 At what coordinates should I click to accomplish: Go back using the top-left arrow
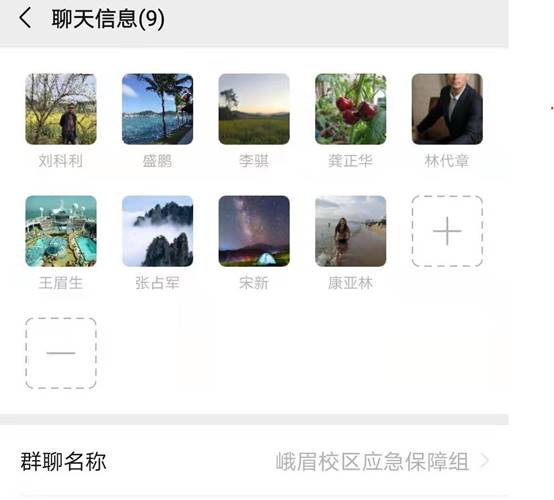[25, 18]
